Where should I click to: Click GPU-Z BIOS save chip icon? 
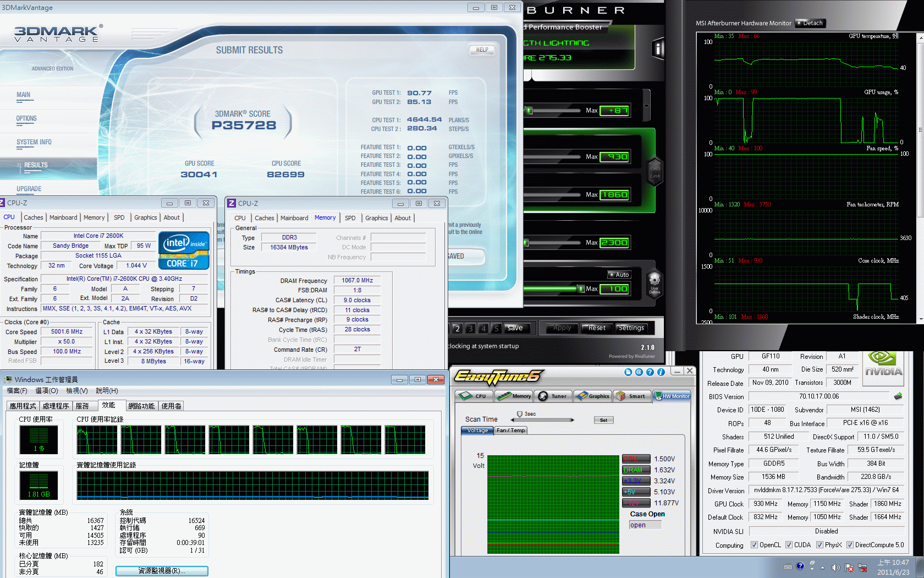point(898,396)
